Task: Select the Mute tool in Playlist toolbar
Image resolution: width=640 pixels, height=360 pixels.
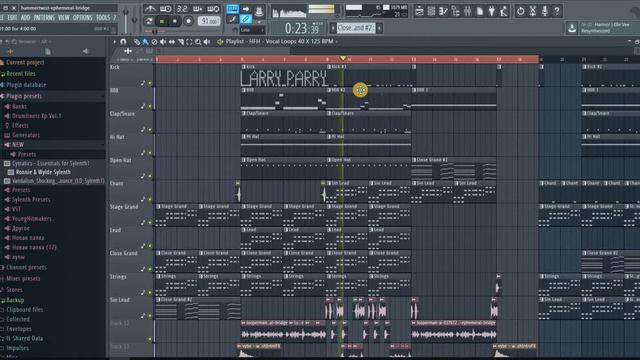Action: pyautogui.click(x=163, y=42)
